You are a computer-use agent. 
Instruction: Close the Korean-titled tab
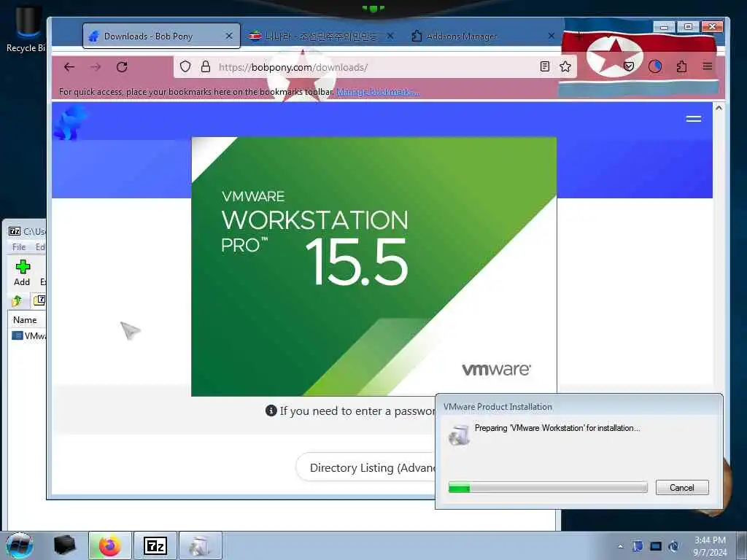click(x=390, y=36)
